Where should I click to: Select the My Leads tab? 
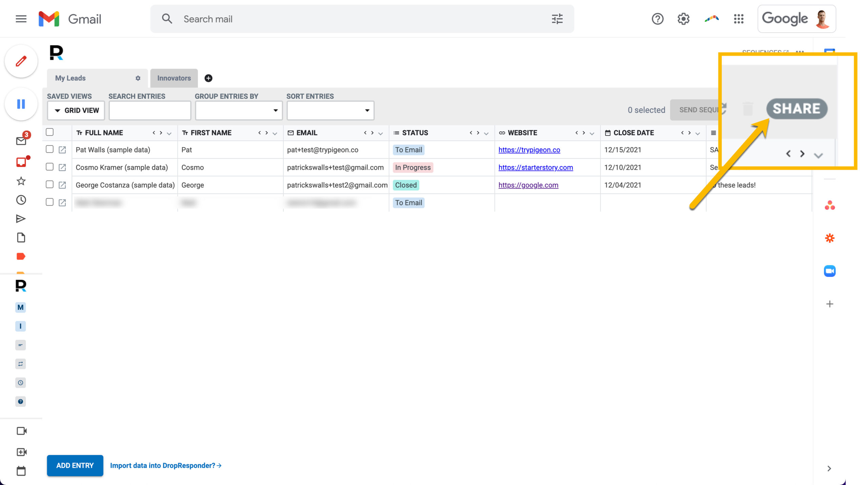[x=71, y=78]
